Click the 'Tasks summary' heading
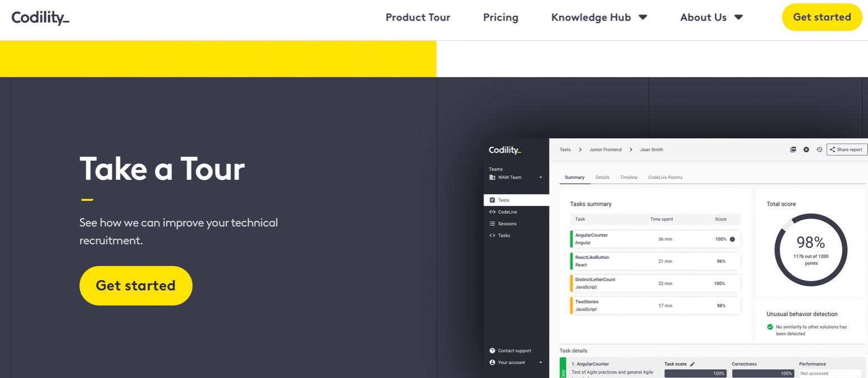 click(x=591, y=204)
